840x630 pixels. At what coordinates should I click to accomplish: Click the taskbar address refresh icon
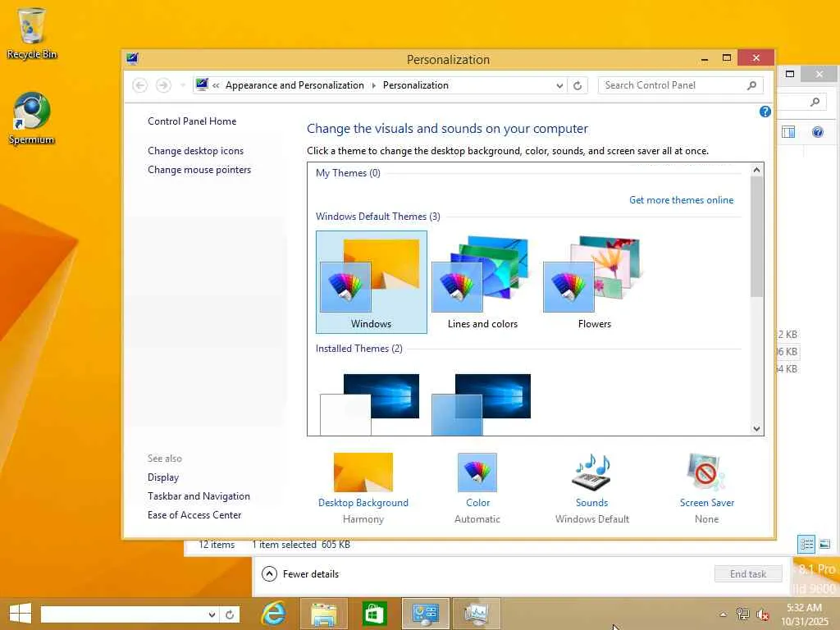point(230,614)
